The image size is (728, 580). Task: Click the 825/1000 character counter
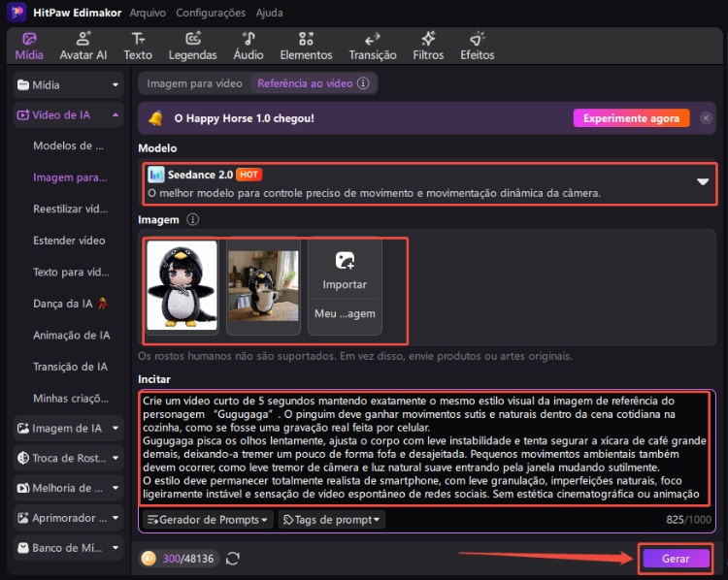(688, 520)
